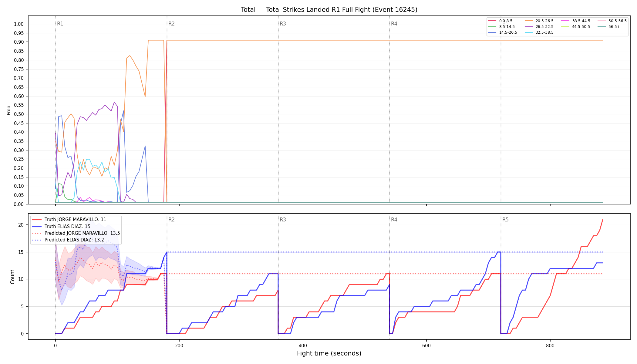Screen dimensions: 637x364
Task: Click the 400 seconds x-axis tick label
Action: [303, 345]
